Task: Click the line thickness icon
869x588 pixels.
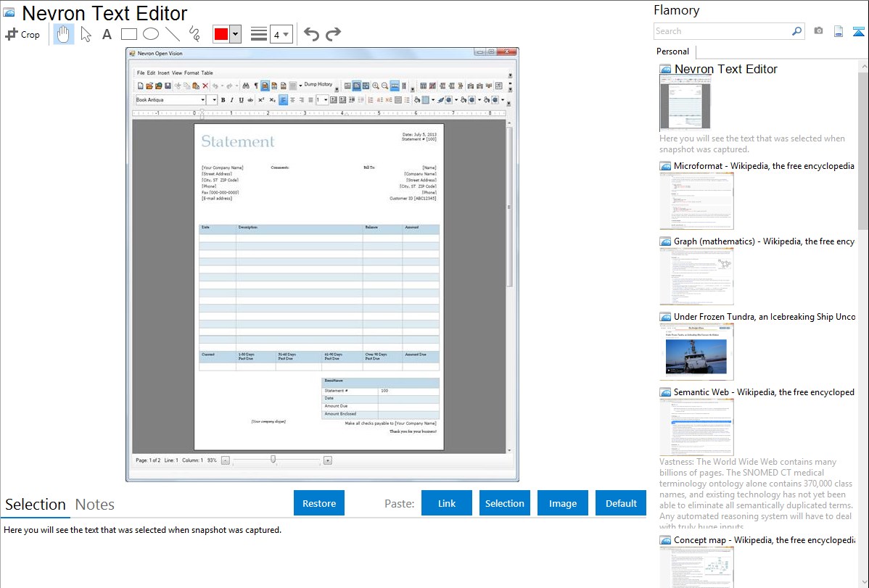Action: point(259,34)
